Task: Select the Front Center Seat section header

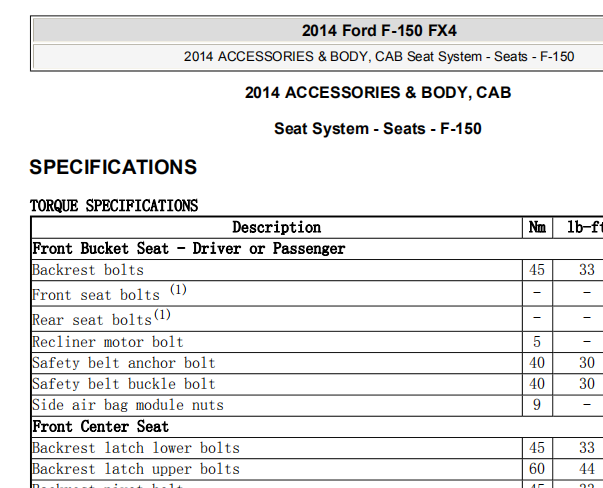Action: tap(100, 426)
